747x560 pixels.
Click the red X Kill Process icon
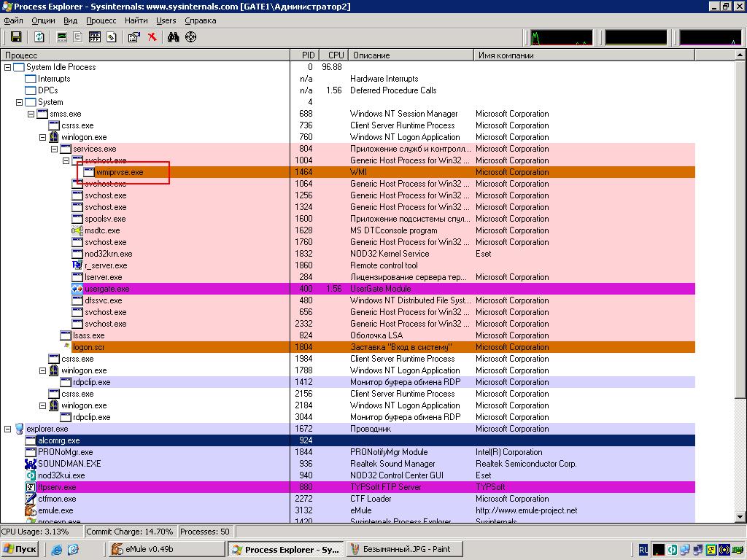[x=152, y=37]
